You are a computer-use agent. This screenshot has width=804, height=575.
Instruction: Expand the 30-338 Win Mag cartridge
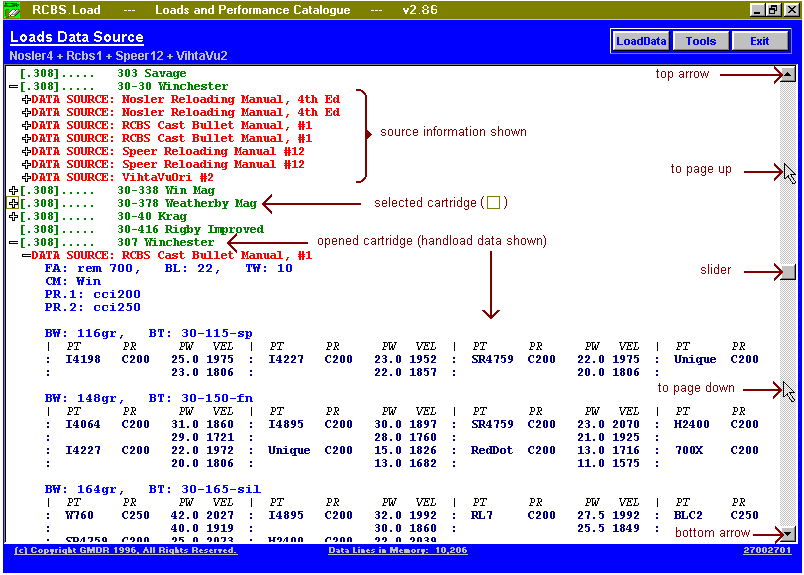coord(13,190)
